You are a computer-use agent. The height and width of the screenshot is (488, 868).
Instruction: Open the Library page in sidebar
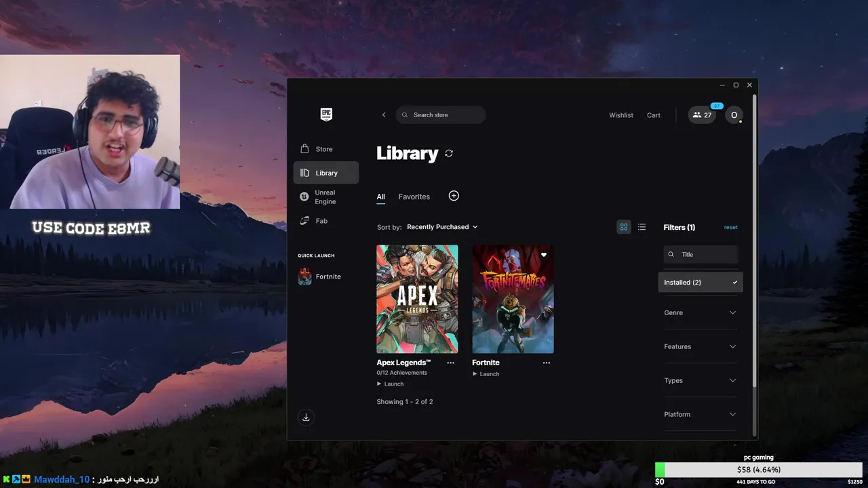pyautogui.click(x=326, y=173)
